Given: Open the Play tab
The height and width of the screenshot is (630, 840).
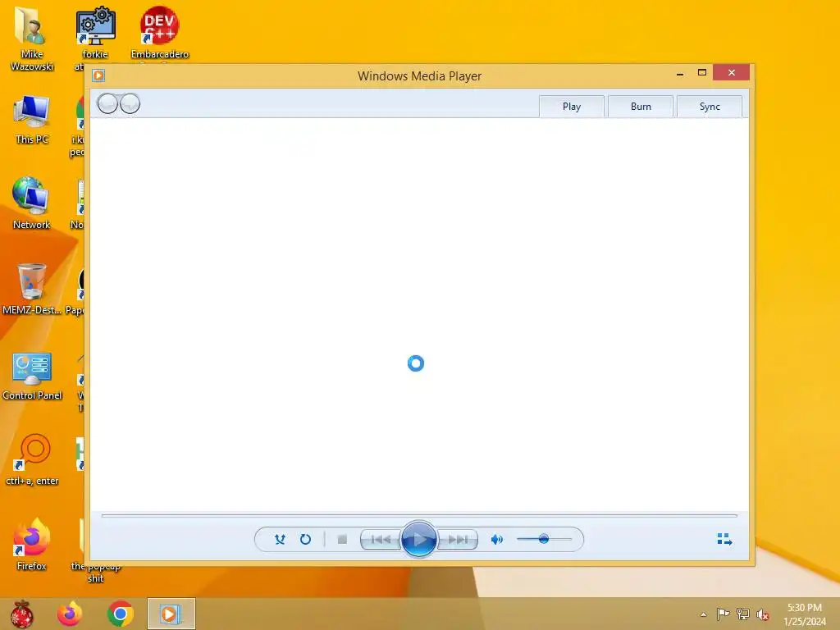Looking at the screenshot, I should (572, 106).
